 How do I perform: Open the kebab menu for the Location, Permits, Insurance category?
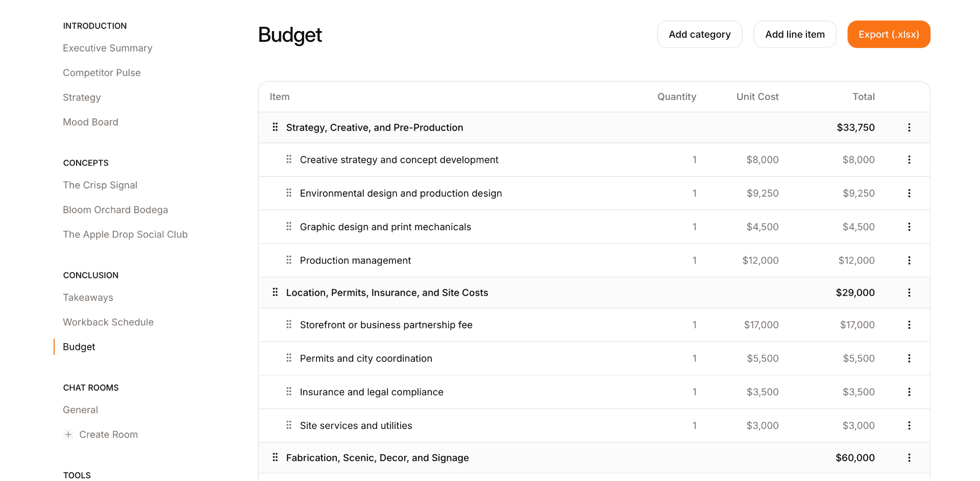point(909,293)
